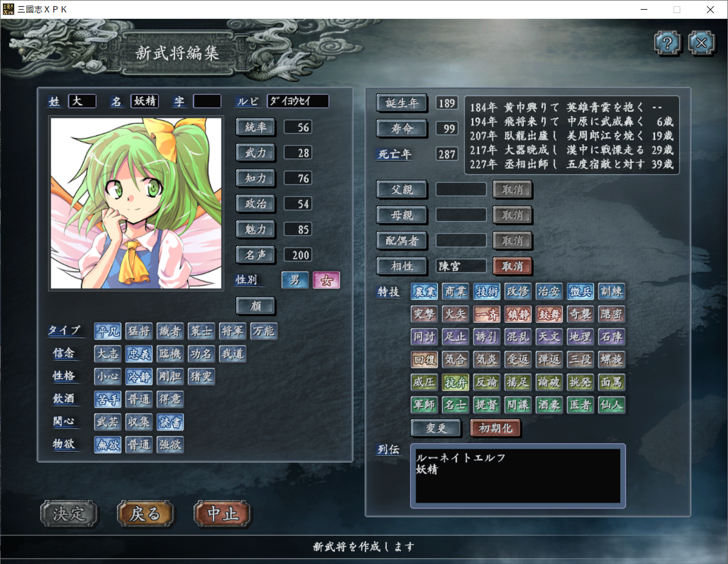This screenshot has width=728, height=564.
Task: Toggle the 抗弁 skill
Action: (x=455, y=382)
